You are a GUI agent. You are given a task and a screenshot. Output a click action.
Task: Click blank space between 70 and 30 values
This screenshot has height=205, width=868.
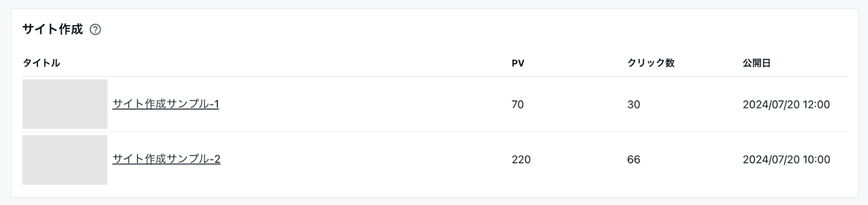click(x=575, y=104)
